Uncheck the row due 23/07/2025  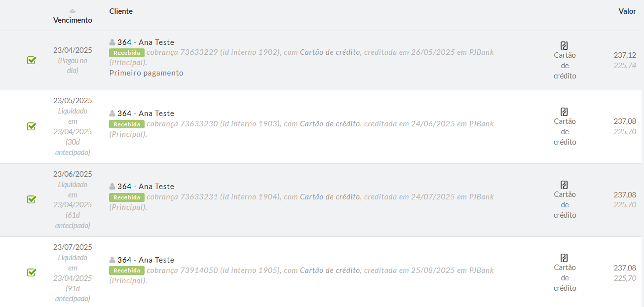click(x=31, y=272)
